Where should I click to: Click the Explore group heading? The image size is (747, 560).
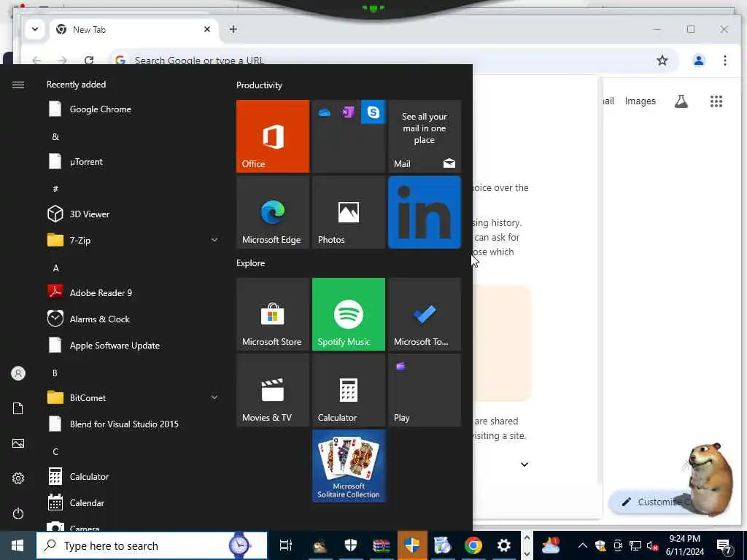pyautogui.click(x=251, y=262)
